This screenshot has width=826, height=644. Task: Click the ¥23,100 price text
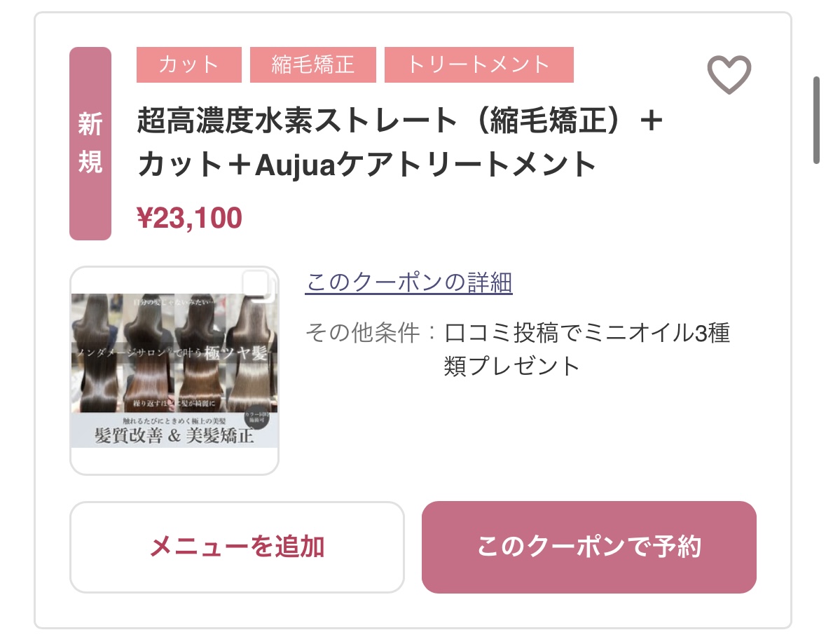[190, 219]
